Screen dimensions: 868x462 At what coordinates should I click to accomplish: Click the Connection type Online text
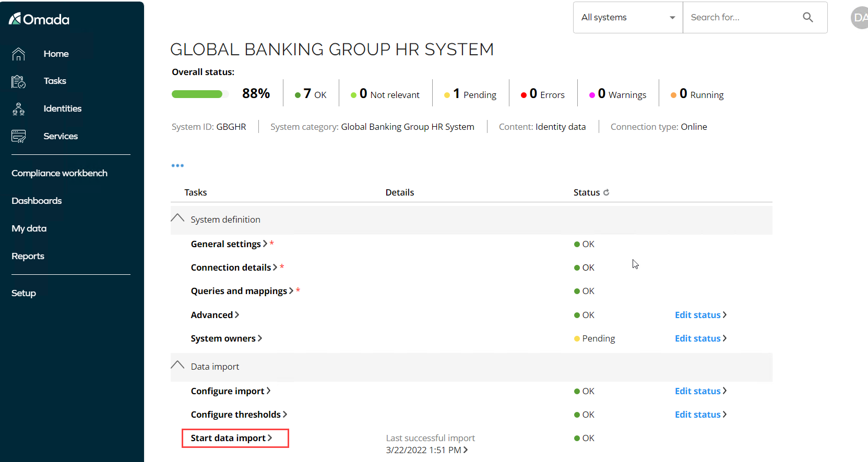(x=659, y=127)
